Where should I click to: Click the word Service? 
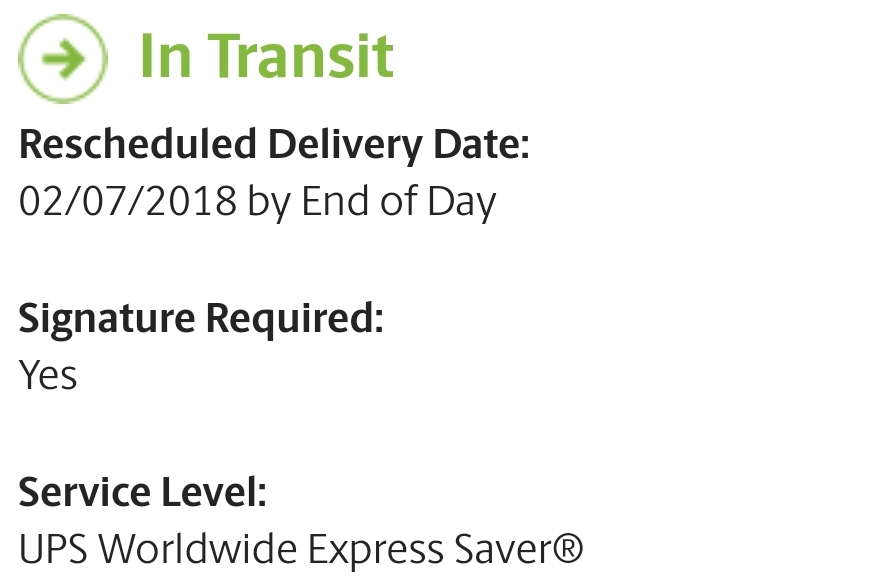[82, 492]
